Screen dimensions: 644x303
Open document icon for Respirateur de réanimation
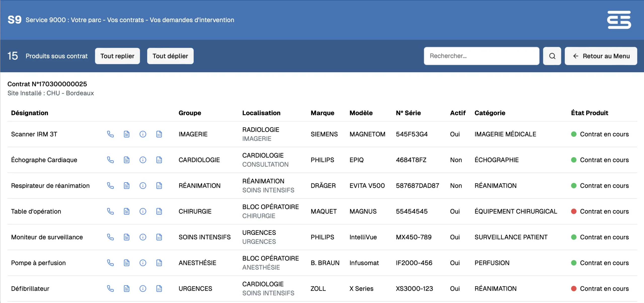(x=127, y=185)
